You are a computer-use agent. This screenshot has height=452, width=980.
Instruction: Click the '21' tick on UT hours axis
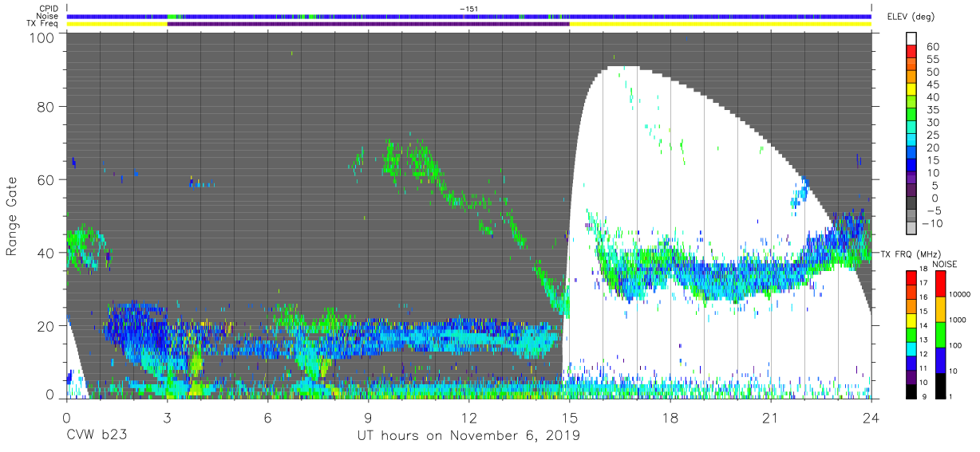point(770,418)
